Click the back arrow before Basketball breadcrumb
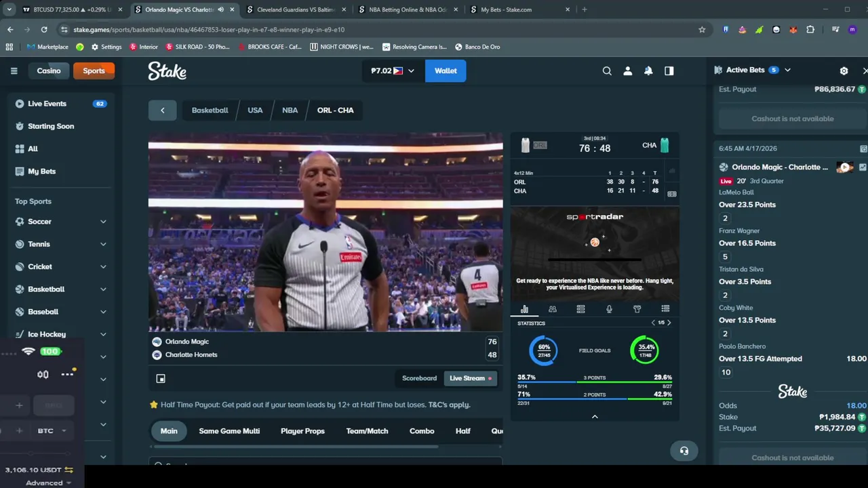 point(162,110)
